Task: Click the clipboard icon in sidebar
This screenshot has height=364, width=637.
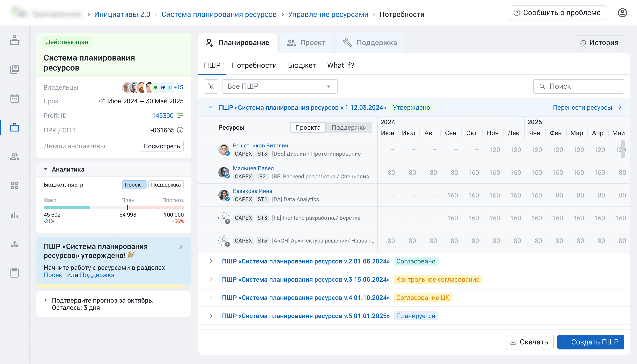Action: (x=15, y=273)
